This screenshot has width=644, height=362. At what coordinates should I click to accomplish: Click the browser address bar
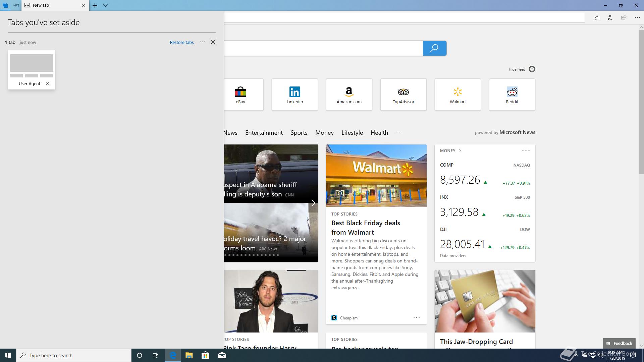click(x=404, y=17)
